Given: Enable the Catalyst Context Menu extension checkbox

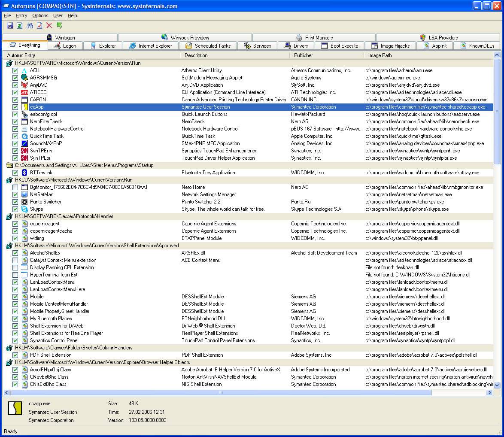Looking at the screenshot, I should point(15,260).
